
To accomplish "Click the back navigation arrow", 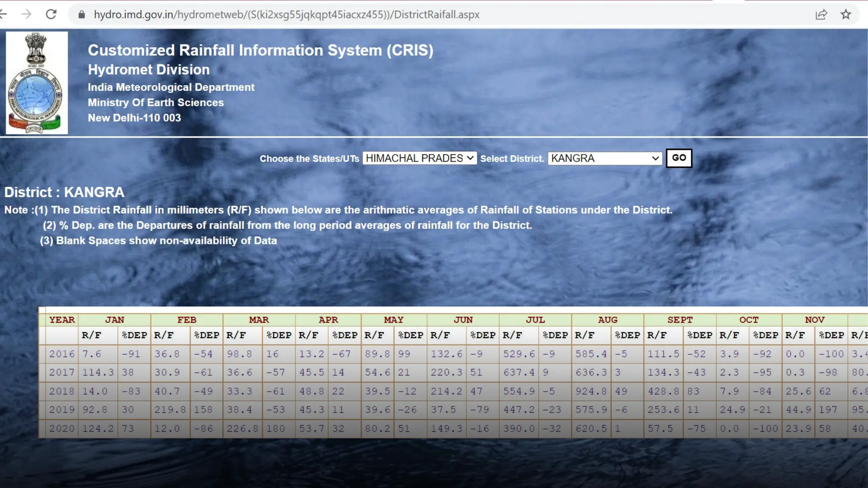I will click(3, 14).
